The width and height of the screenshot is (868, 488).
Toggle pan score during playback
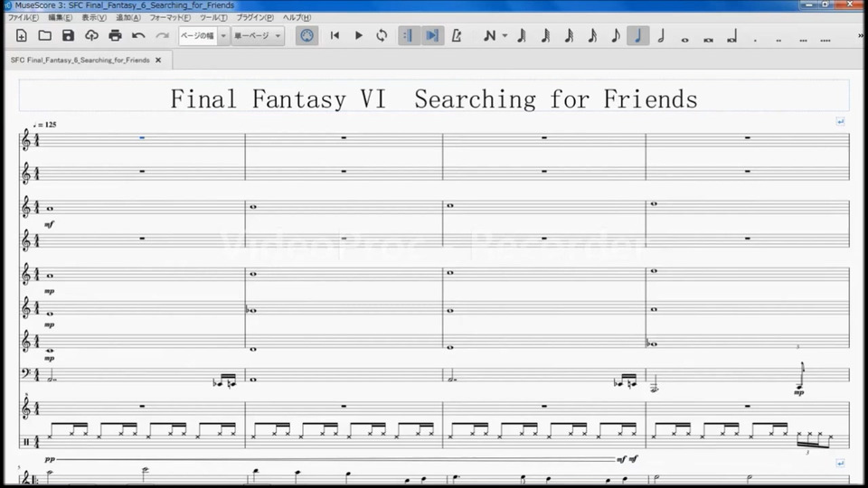pos(432,36)
